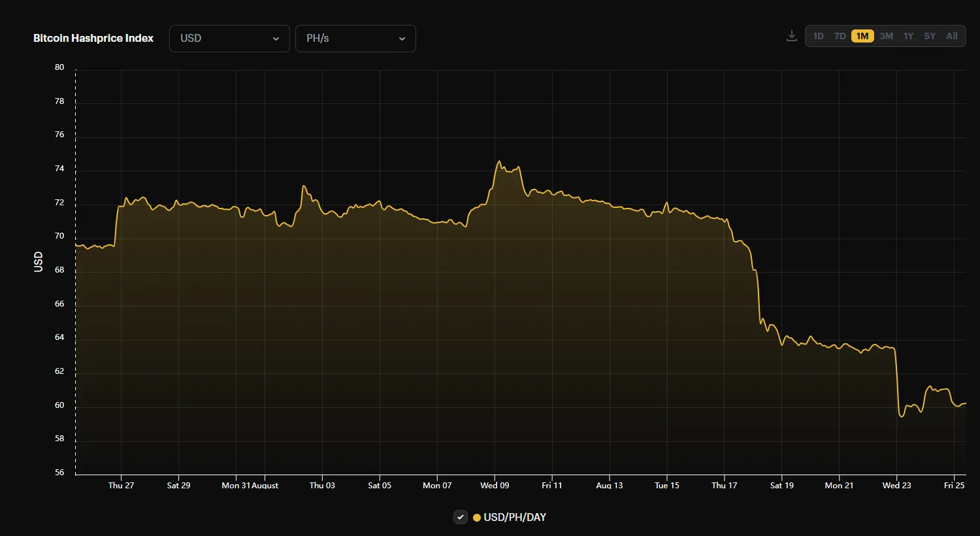Expand the hashrate unit selector
The height and width of the screenshot is (536, 980).
point(355,39)
